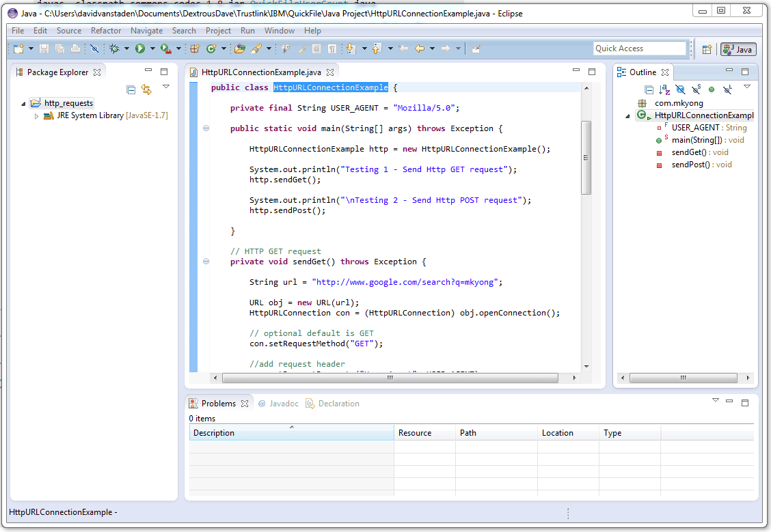Select main(String[]) in the Outline
The image size is (771, 532).
tap(700, 140)
